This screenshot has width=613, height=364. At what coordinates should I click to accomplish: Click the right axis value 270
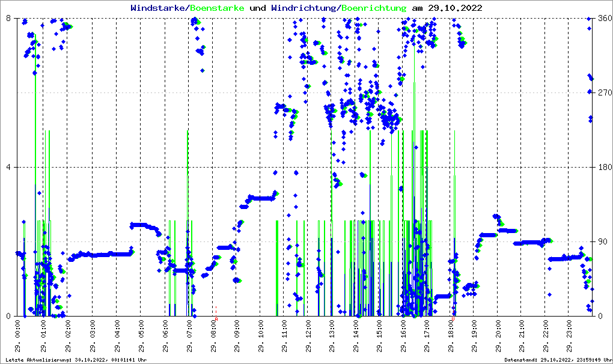click(x=605, y=93)
